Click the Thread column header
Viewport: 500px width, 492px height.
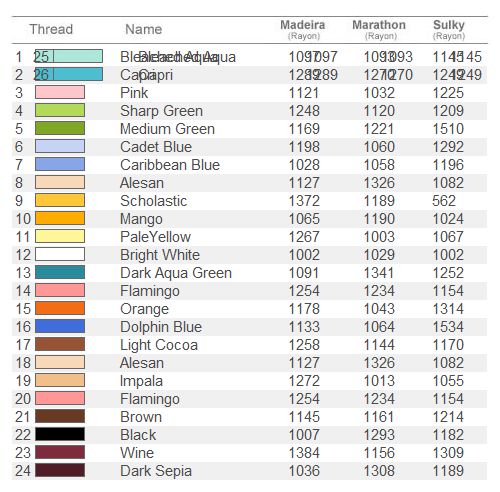pos(51,29)
